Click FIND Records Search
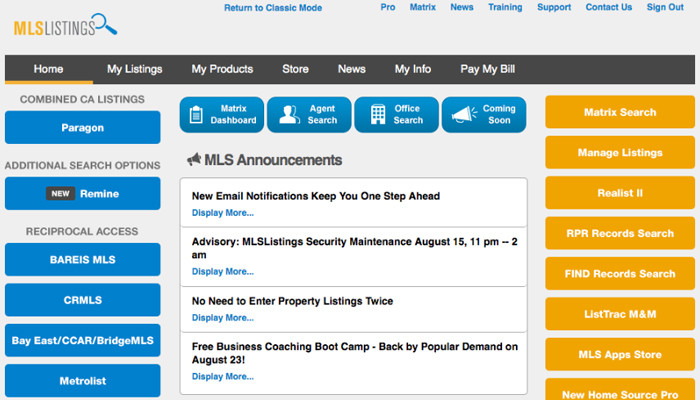This screenshot has width=700, height=400. point(620,274)
